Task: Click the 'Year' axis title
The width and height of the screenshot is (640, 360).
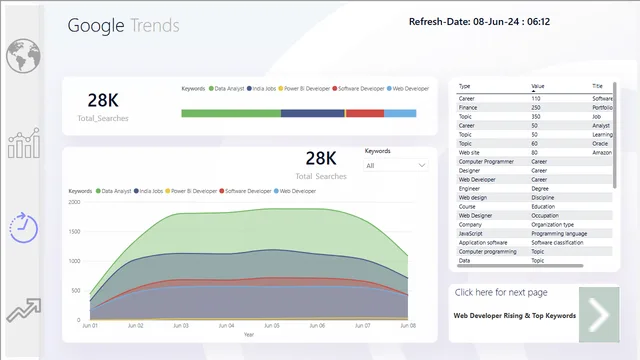Action: point(249,335)
